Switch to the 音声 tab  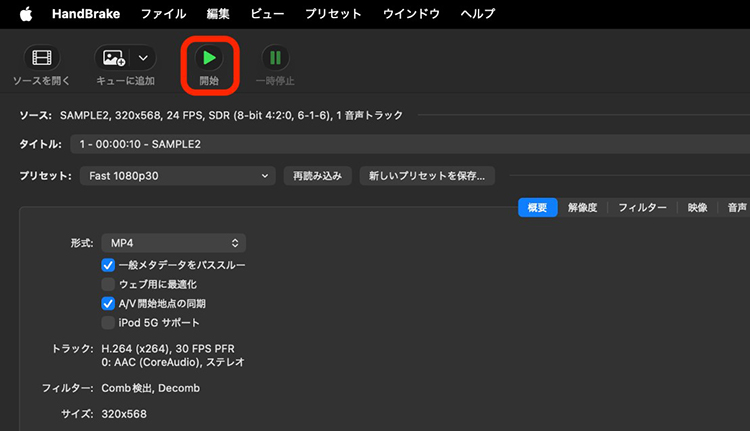click(737, 208)
